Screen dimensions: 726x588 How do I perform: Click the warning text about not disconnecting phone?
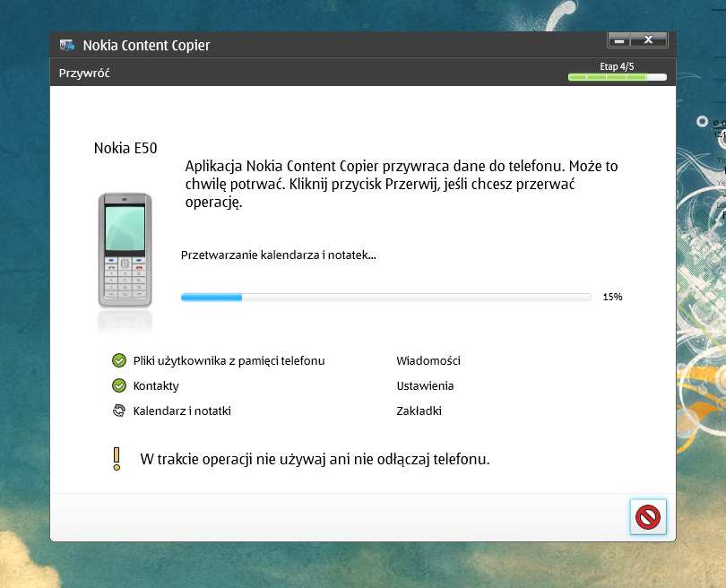click(x=315, y=459)
